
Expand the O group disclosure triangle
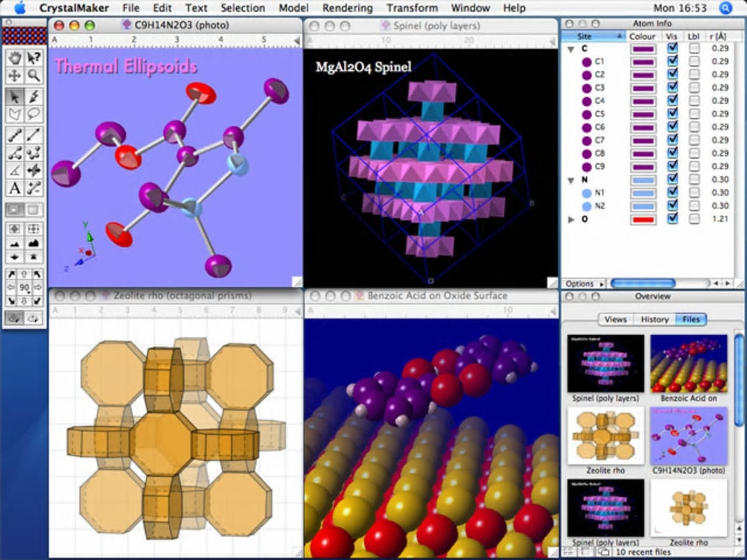tap(571, 220)
